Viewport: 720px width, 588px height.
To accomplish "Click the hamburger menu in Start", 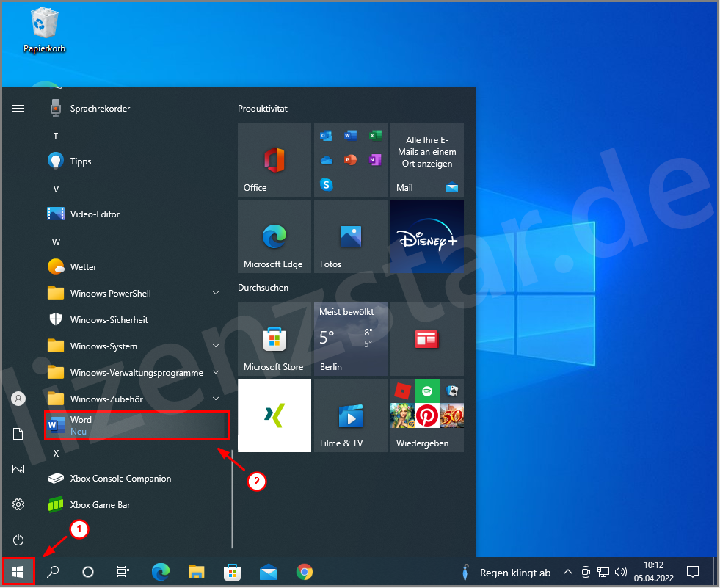I will 18,109.
